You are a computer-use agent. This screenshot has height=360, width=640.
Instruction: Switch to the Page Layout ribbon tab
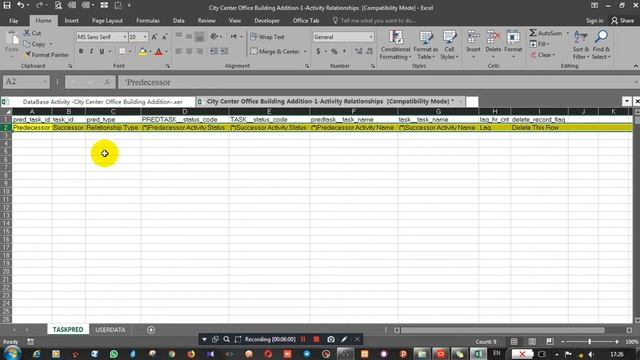tap(107, 20)
